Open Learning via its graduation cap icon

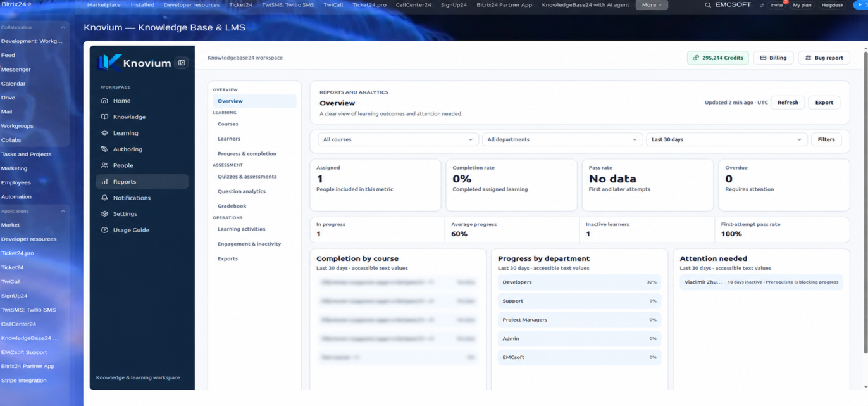click(x=104, y=133)
